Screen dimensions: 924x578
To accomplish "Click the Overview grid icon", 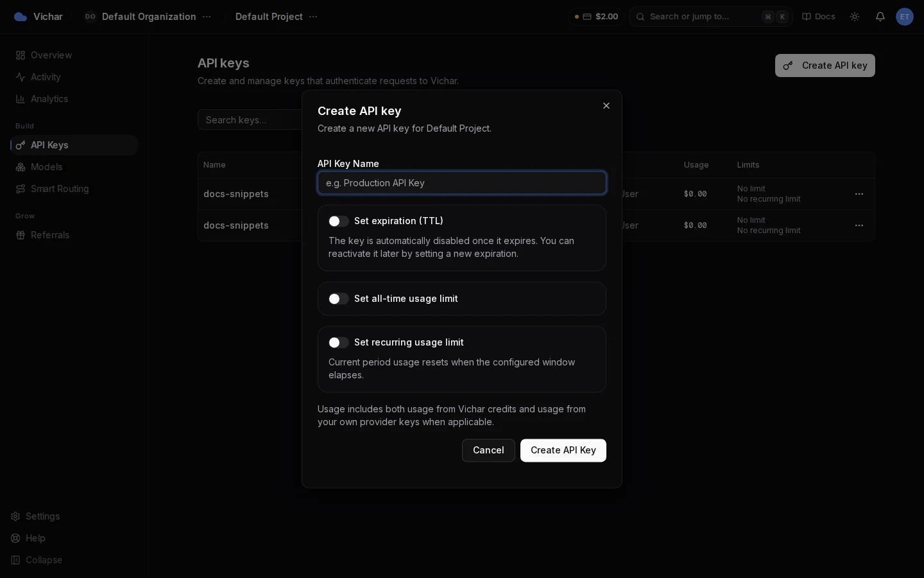I will coord(21,55).
